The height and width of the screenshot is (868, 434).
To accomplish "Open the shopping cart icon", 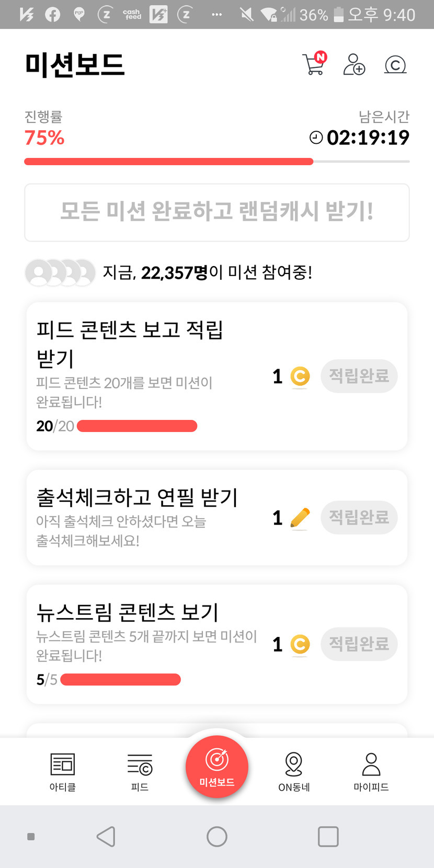I will (314, 64).
